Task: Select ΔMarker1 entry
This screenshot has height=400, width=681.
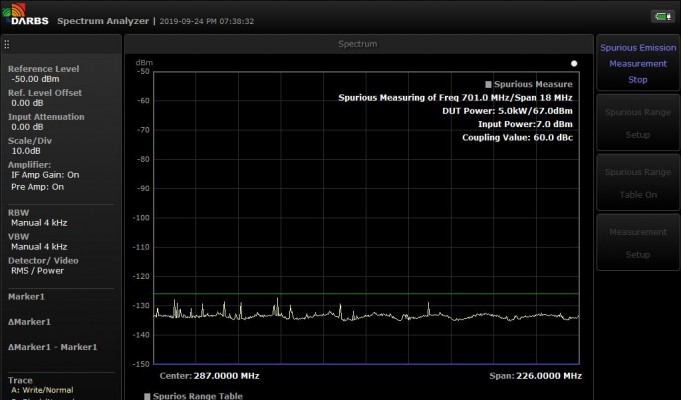Action: 29,322
